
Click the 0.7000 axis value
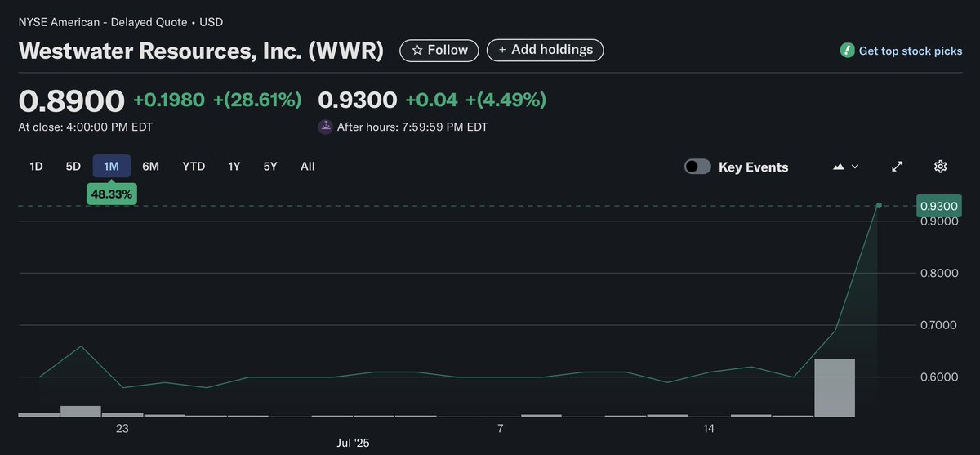(x=940, y=325)
